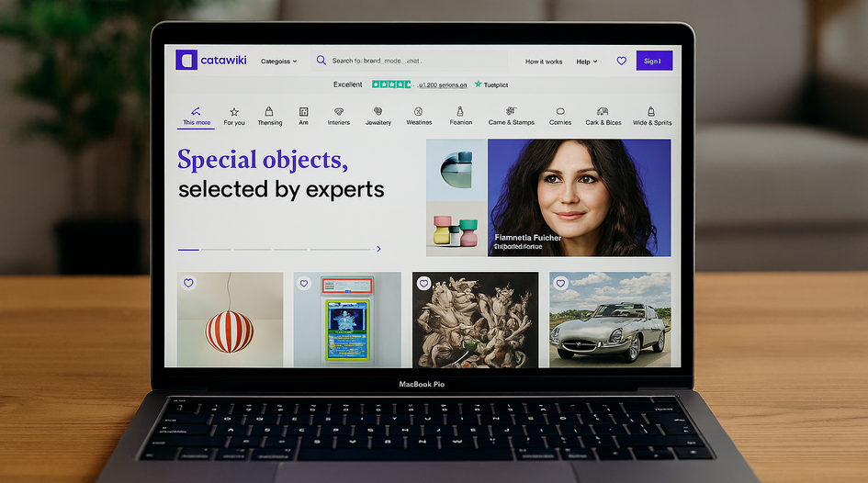Screen dimensions: 868x483
Task: Save the silver Jaguar car lot to favorites
Action: (560, 284)
